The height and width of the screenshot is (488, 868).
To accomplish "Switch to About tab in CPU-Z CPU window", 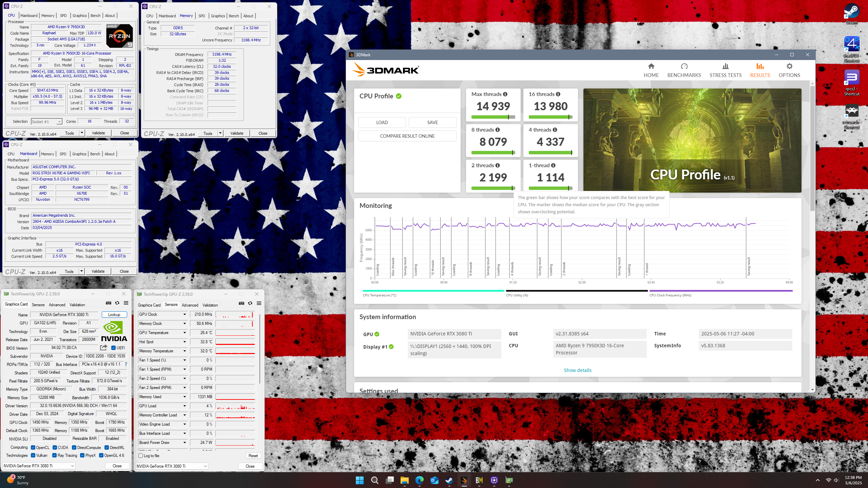I will [110, 16].
